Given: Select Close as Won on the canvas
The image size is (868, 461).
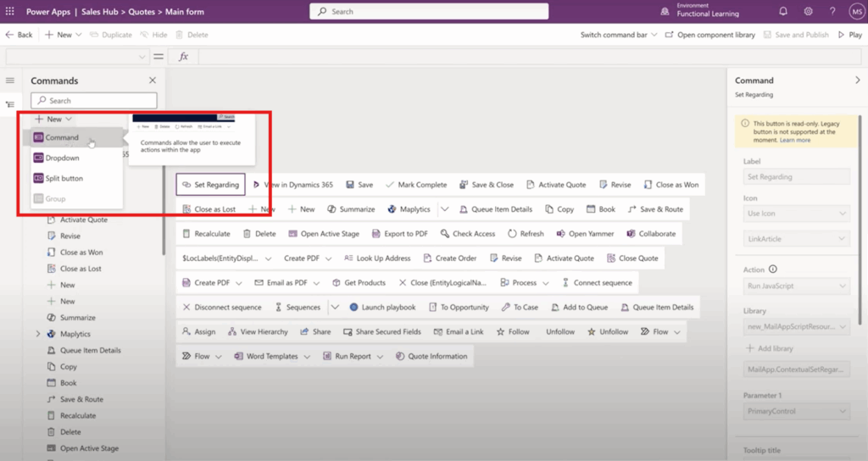Looking at the screenshot, I should [671, 185].
